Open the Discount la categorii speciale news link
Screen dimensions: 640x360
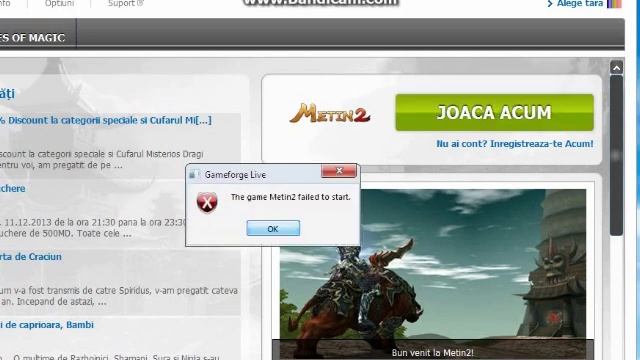pyautogui.click(x=106, y=120)
